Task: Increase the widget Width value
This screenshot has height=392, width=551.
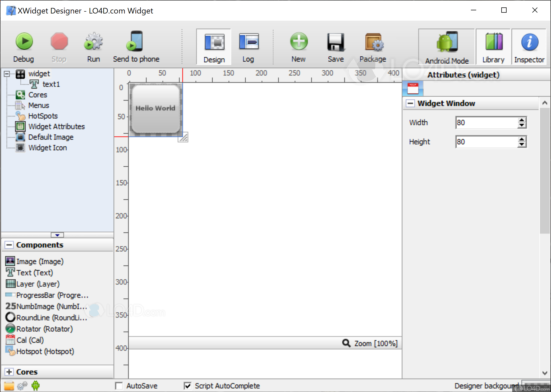Action: pos(521,120)
